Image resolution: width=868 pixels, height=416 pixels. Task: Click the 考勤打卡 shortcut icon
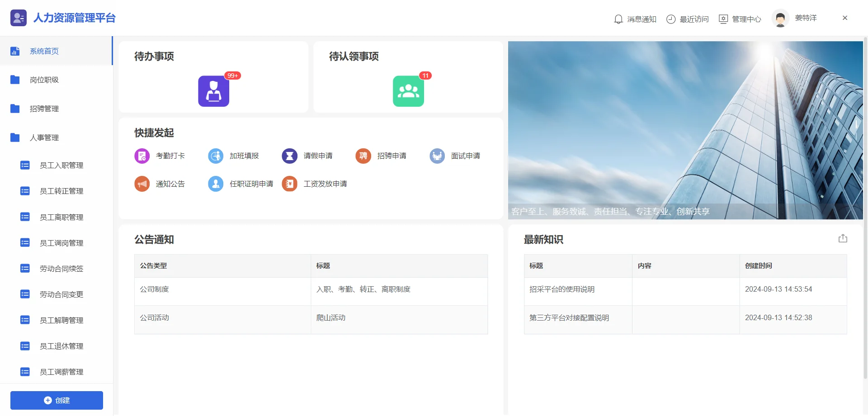click(142, 156)
